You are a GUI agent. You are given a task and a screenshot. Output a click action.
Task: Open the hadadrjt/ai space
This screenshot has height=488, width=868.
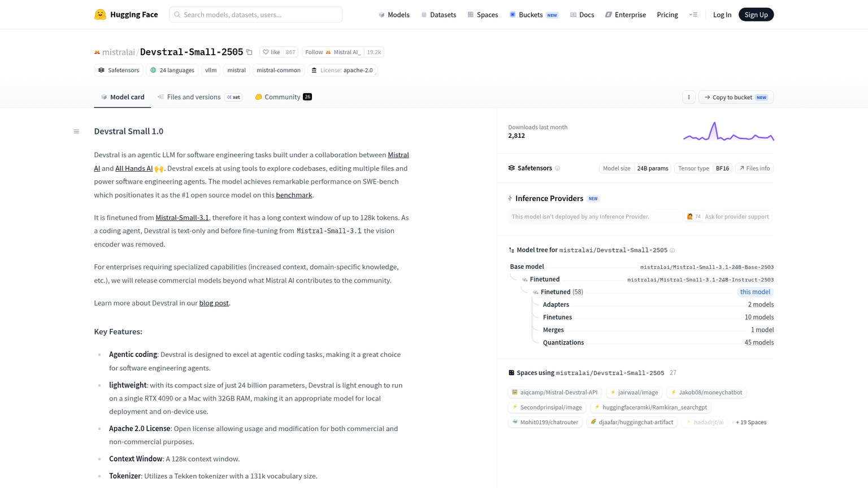pos(704,422)
